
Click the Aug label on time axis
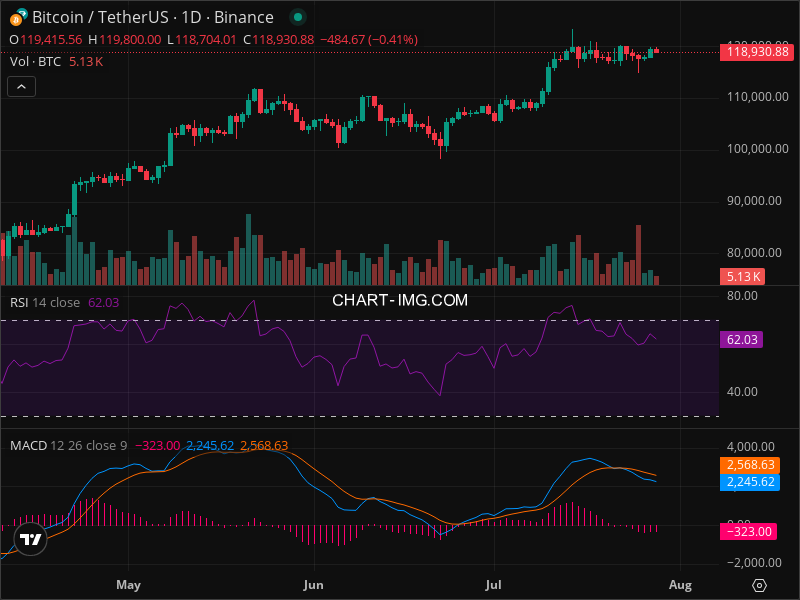pyautogui.click(x=680, y=585)
